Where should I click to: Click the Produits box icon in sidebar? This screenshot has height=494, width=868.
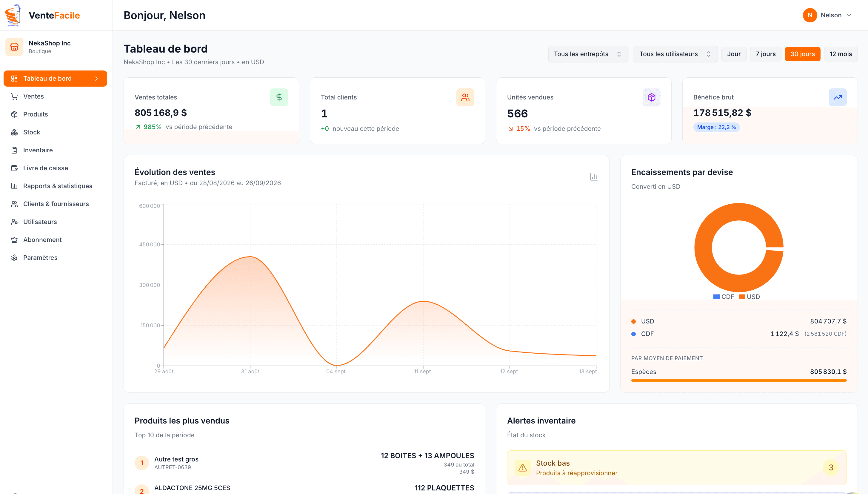[x=14, y=114]
